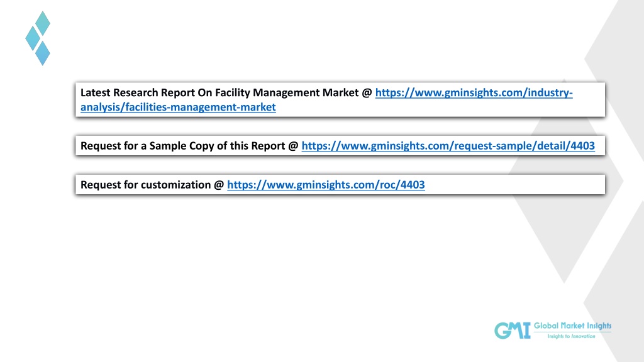Click the GMI letters logo
644x362 pixels.
pyautogui.click(x=512, y=331)
